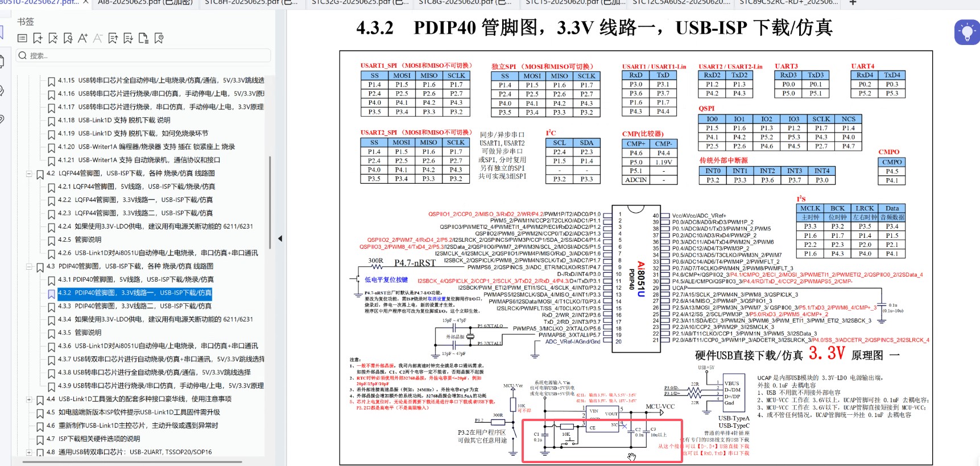Click the find bookmark icon
The height and width of the screenshot is (466, 980).
[68, 38]
